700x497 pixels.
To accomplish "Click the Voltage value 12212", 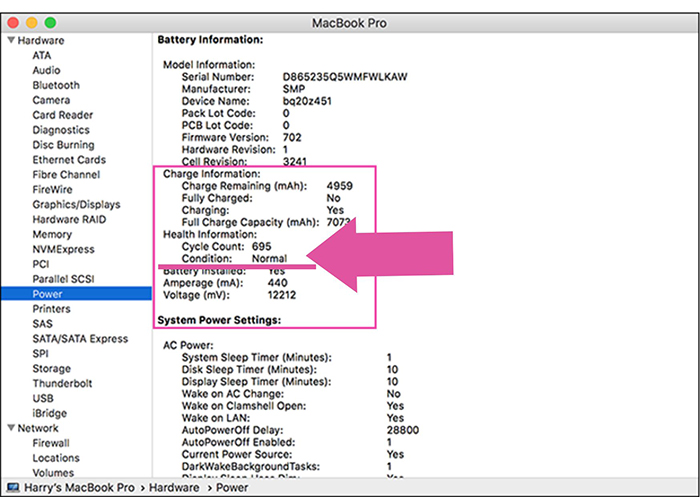I will coord(281,295).
